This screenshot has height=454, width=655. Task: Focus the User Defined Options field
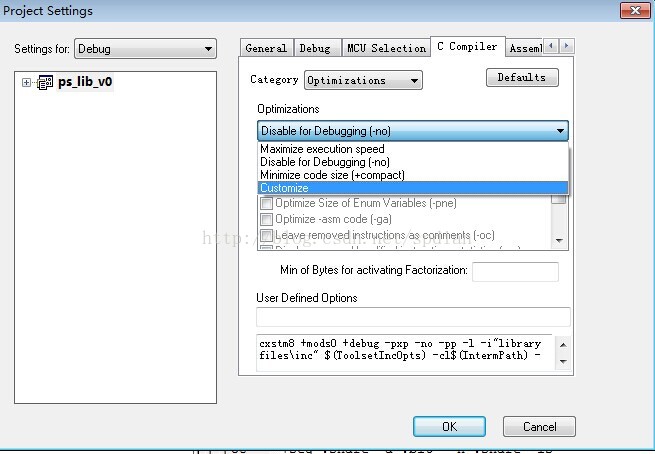click(x=413, y=317)
